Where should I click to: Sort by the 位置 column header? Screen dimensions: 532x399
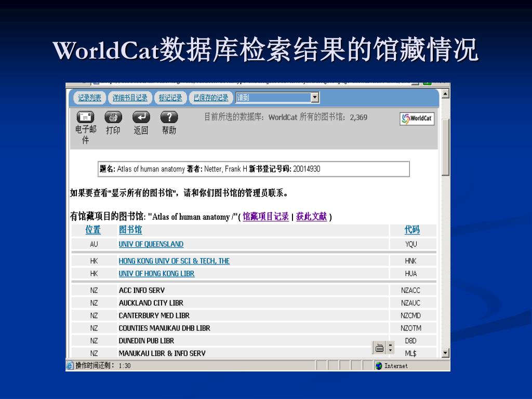point(93,230)
